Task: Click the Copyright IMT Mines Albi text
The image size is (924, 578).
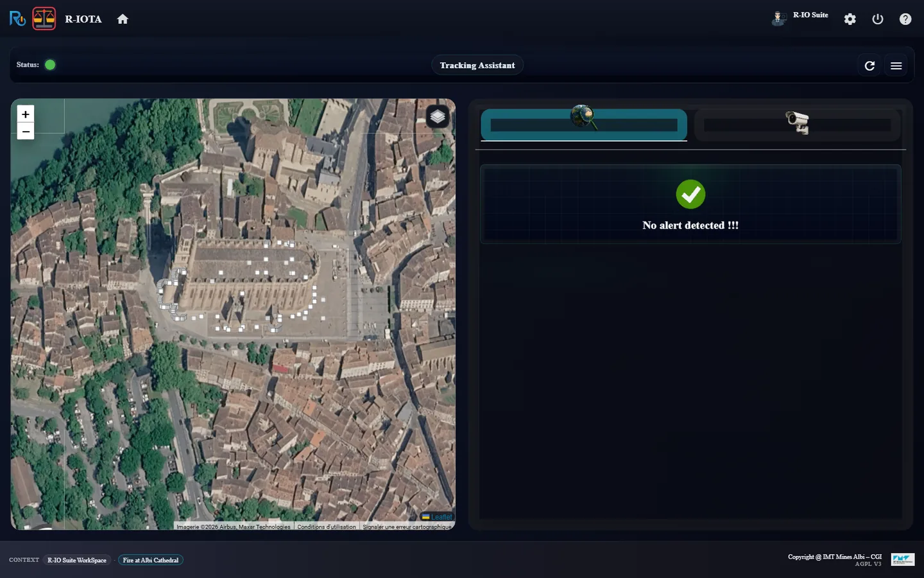Action: tap(835, 557)
